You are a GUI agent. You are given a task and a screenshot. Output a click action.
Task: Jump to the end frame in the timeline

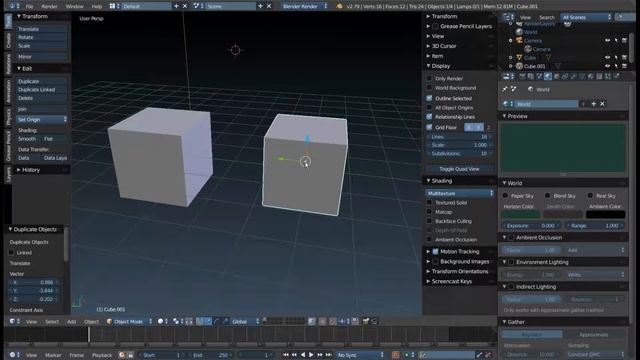click(x=328, y=355)
